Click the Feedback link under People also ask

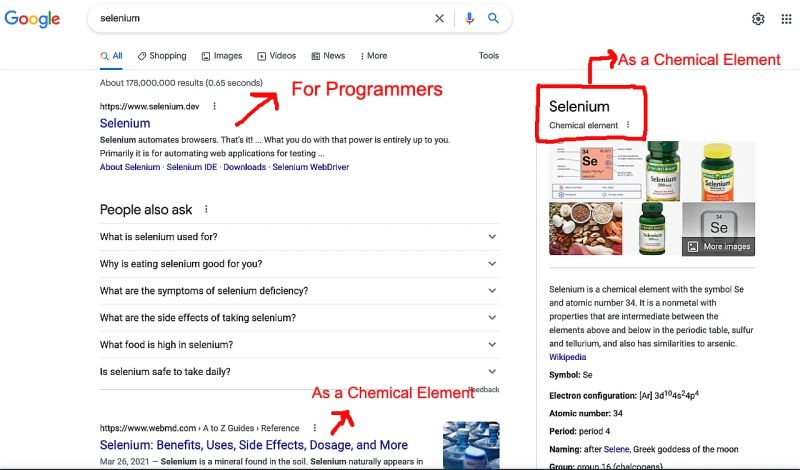click(x=485, y=389)
